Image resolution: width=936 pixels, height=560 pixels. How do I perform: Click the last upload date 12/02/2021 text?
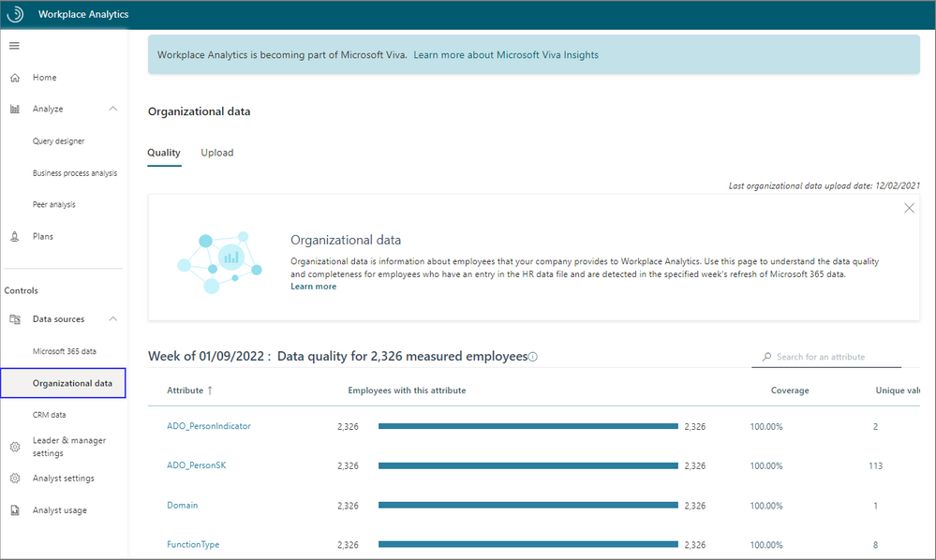click(824, 186)
